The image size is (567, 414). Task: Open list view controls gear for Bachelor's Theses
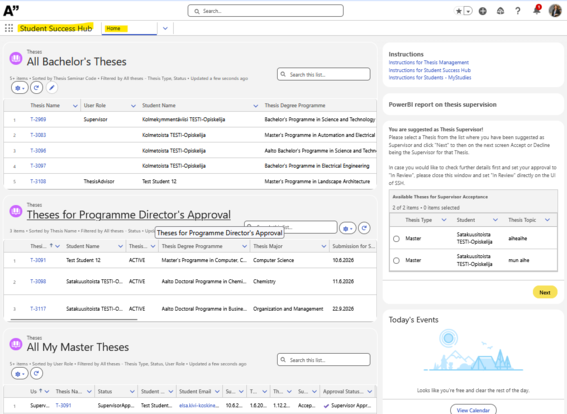20,88
